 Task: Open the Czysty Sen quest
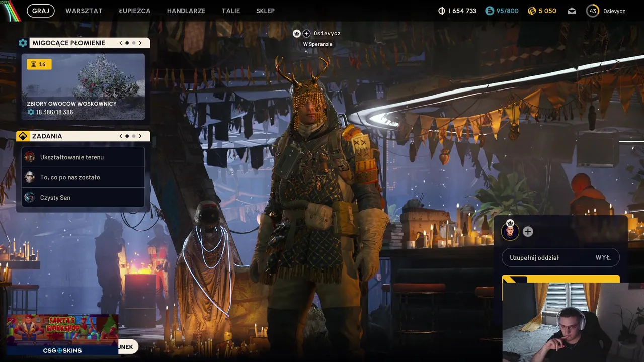click(83, 198)
